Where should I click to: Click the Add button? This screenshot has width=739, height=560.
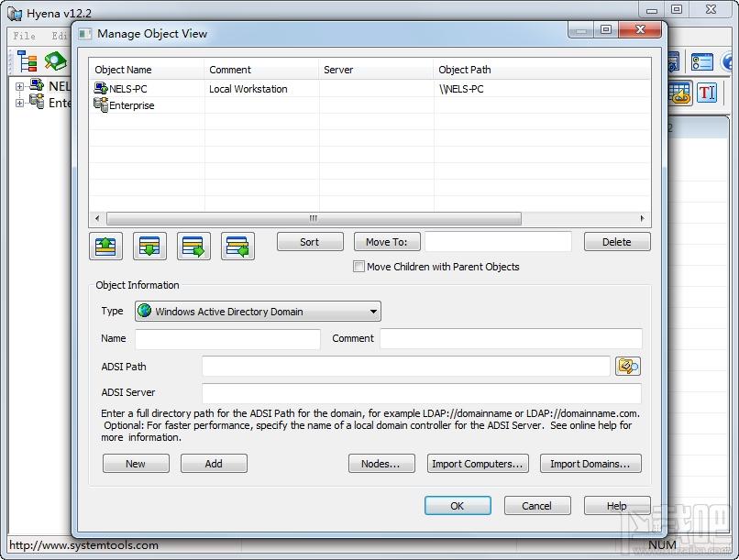coord(214,464)
